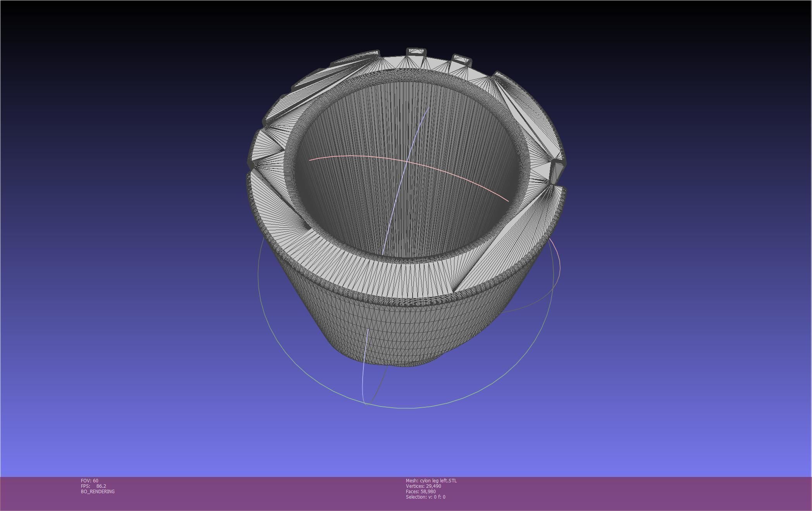Click the square notch at top center of rim
This screenshot has height=511, width=812.
coord(416,52)
